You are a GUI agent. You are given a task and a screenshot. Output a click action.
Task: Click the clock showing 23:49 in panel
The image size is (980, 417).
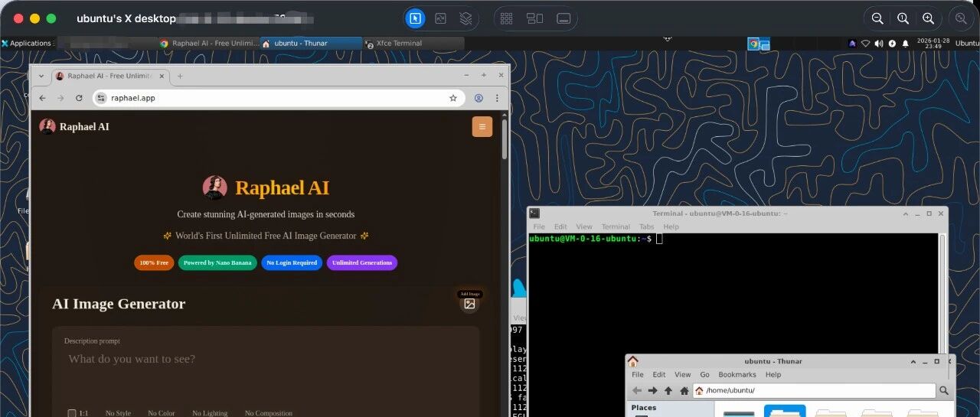click(x=933, y=44)
